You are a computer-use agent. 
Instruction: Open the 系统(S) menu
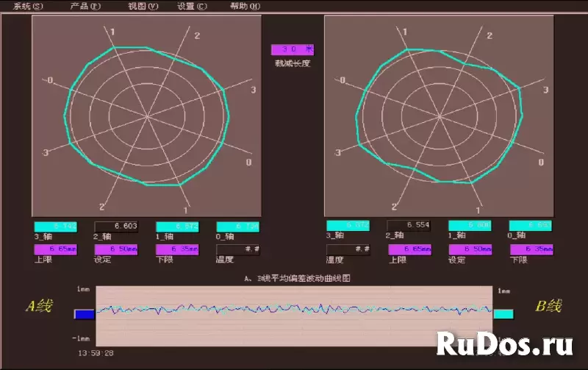click(x=29, y=6)
